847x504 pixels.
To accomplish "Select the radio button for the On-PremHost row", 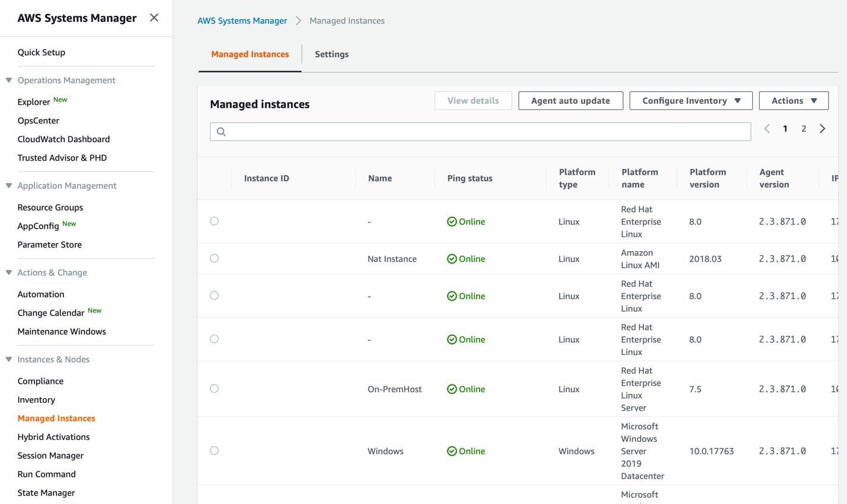I will coord(215,389).
